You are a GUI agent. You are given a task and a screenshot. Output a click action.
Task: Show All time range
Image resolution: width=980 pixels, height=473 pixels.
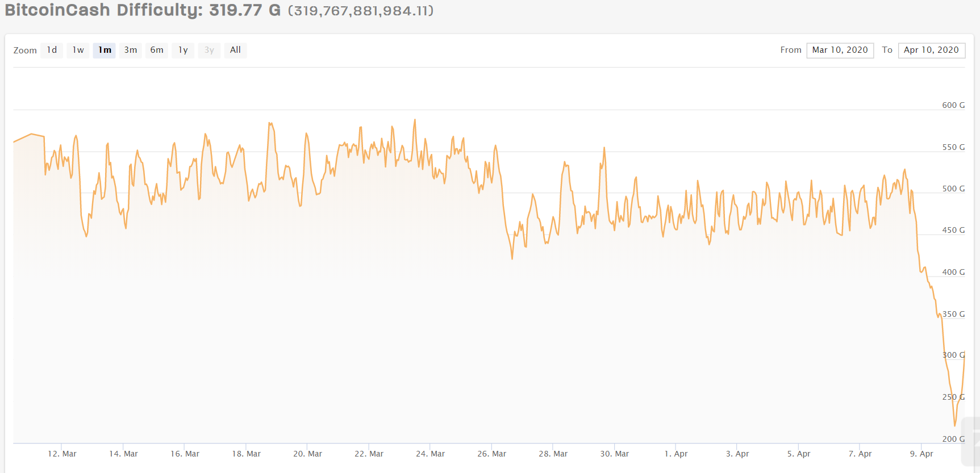click(235, 50)
